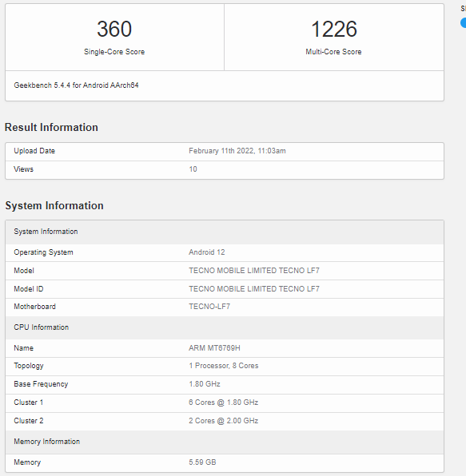Click the Model ID row value
The height and width of the screenshot is (476, 466).
pyautogui.click(x=254, y=288)
